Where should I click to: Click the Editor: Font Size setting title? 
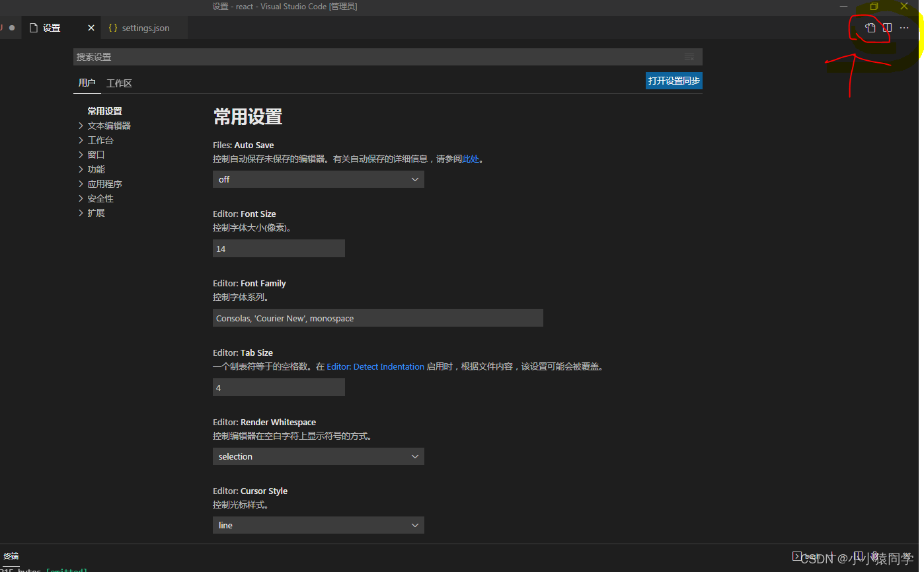[x=245, y=214]
